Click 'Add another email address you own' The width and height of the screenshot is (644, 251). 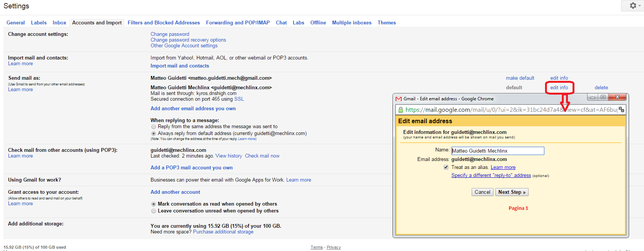click(x=193, y=109)
